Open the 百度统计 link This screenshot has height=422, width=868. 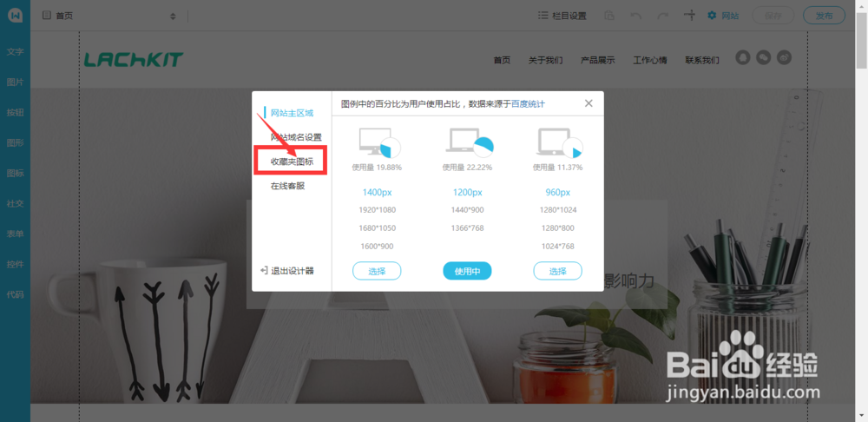(528, 103)
